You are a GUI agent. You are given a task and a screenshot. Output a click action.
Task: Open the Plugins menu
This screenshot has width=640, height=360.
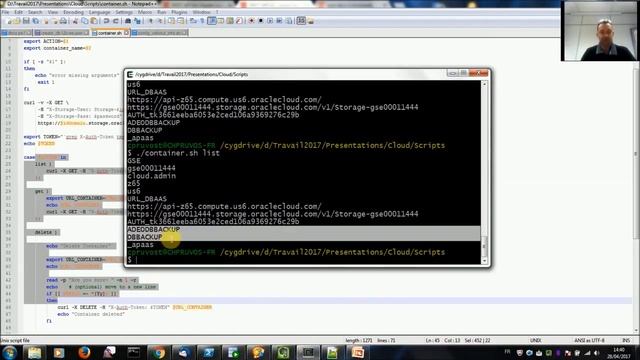(x=179, y=12)
